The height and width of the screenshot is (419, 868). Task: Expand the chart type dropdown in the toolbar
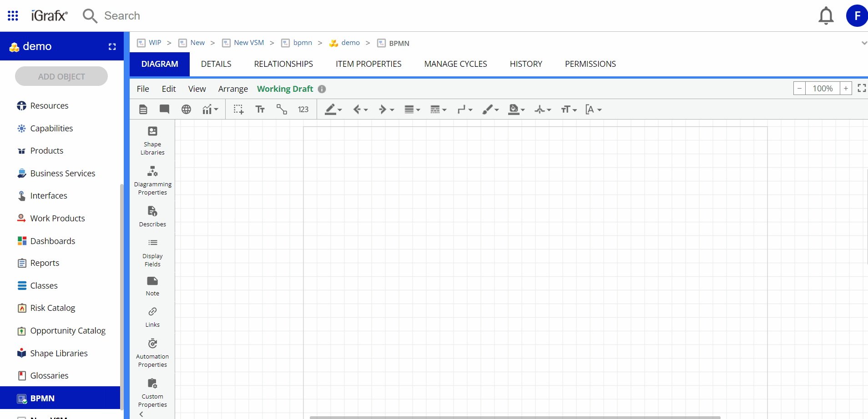210,109
